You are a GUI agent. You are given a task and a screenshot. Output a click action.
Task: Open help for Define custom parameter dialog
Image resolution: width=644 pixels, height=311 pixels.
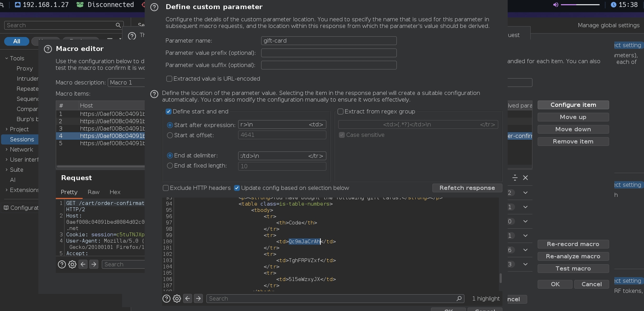pos(154,7)
